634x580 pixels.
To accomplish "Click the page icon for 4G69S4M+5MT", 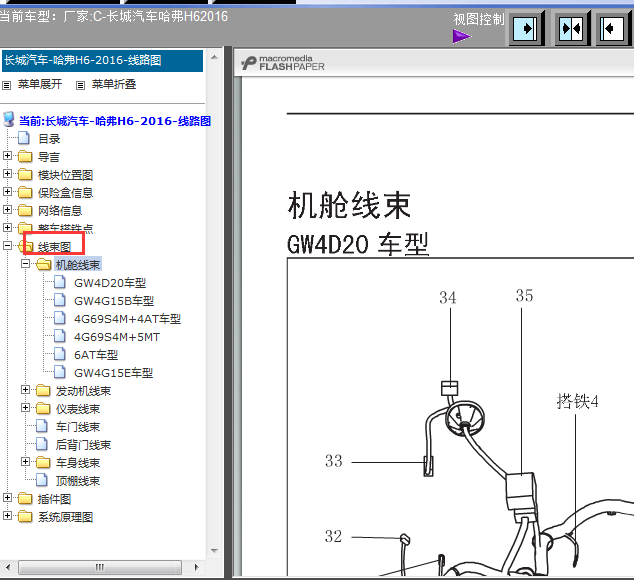I will tap(60, 336).
